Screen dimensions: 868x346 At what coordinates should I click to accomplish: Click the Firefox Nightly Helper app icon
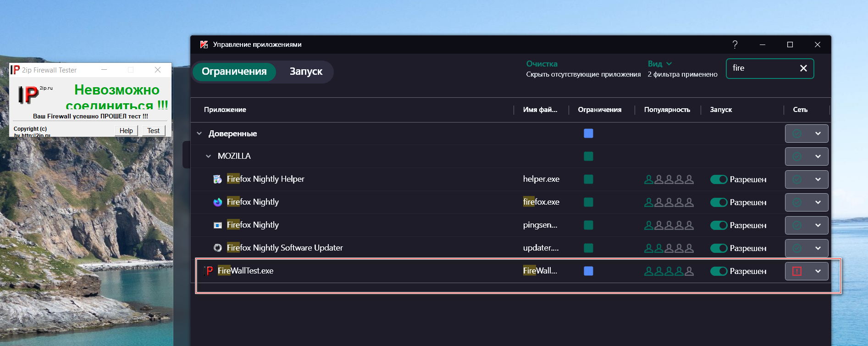tap(218, 179)
